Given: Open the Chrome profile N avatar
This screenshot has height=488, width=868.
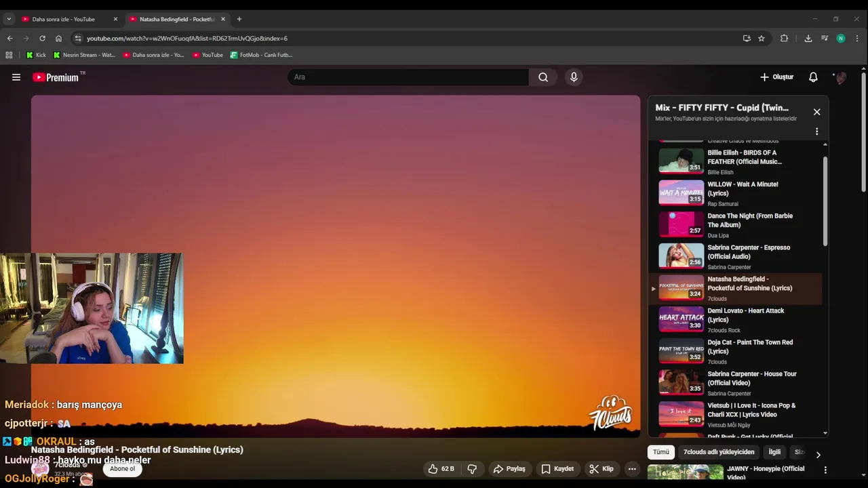Looking at the screenshot, I should pos(841,39).
